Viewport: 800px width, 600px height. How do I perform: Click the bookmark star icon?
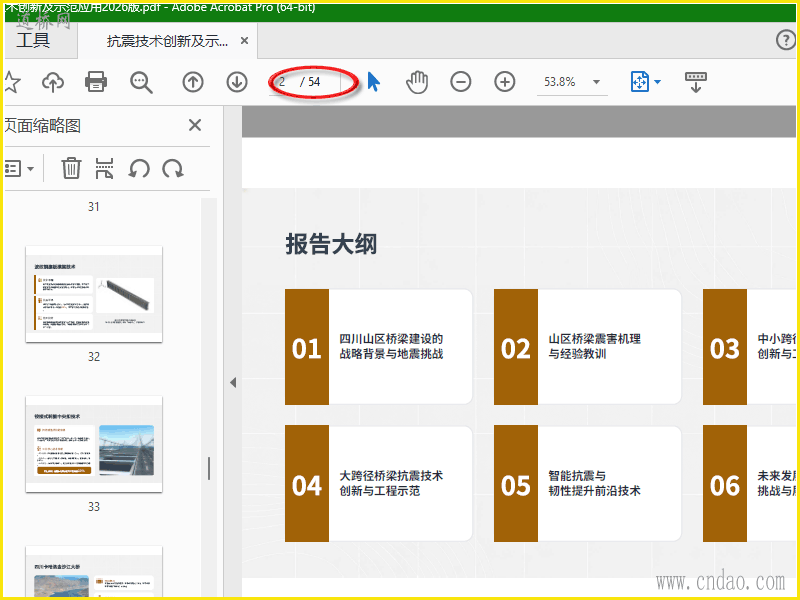tap(11, 82)
